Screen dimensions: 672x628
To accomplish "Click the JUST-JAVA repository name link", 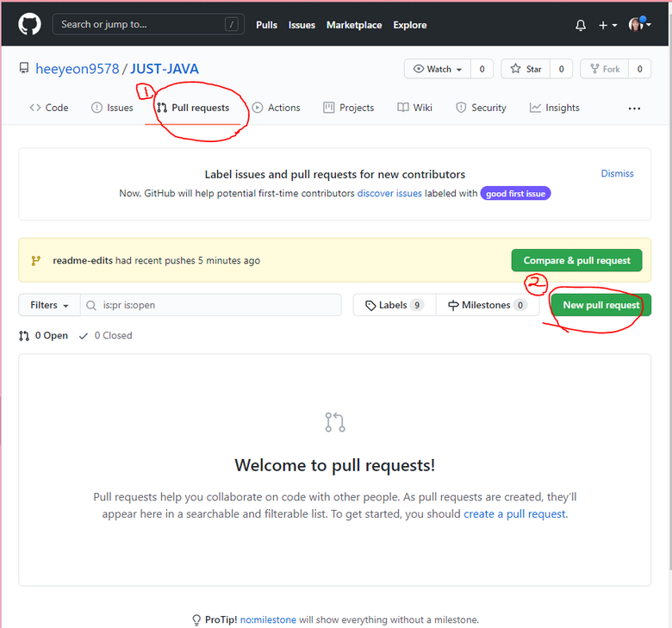I will 165,69.
